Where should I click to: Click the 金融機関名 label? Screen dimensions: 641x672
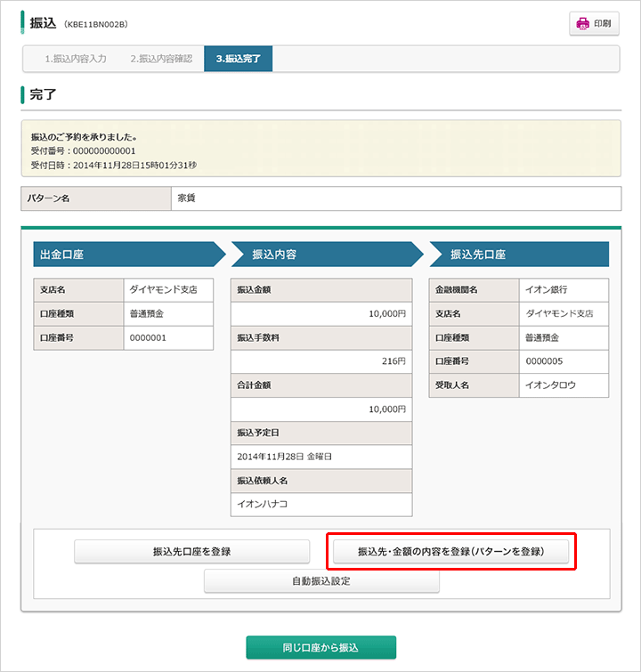[x=456, y=289]
